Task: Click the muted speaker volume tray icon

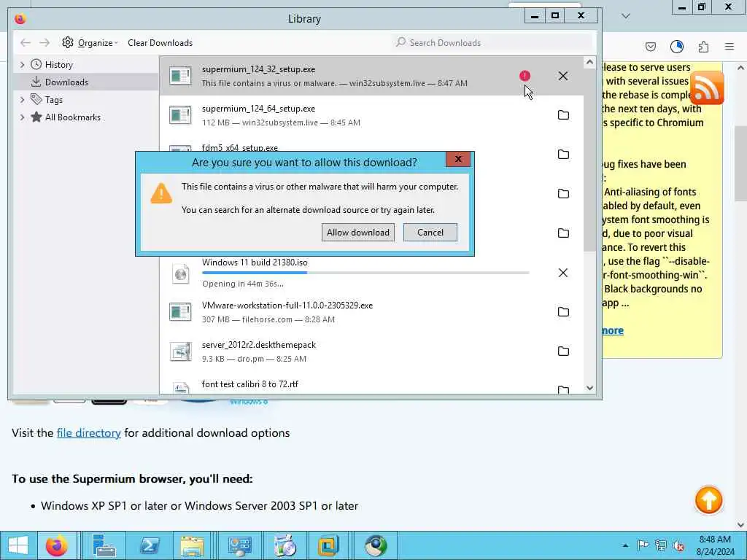Action: [678, 545]
